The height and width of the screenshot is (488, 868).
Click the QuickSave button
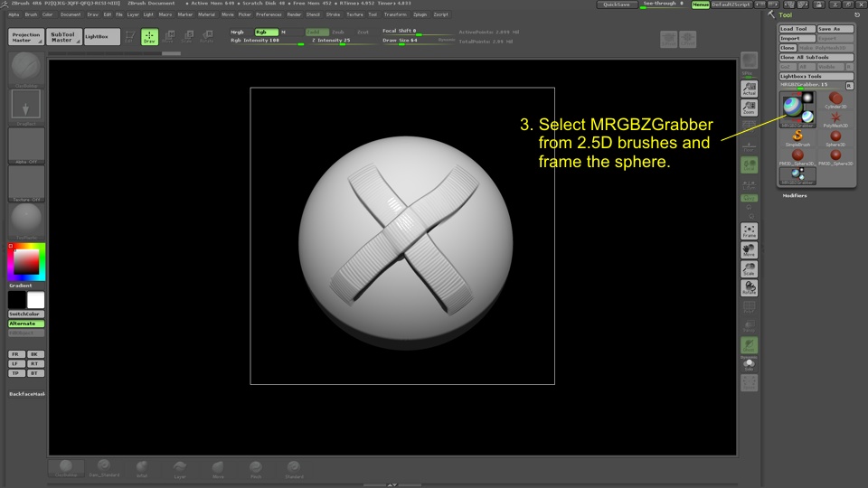(x=616, y=5)
